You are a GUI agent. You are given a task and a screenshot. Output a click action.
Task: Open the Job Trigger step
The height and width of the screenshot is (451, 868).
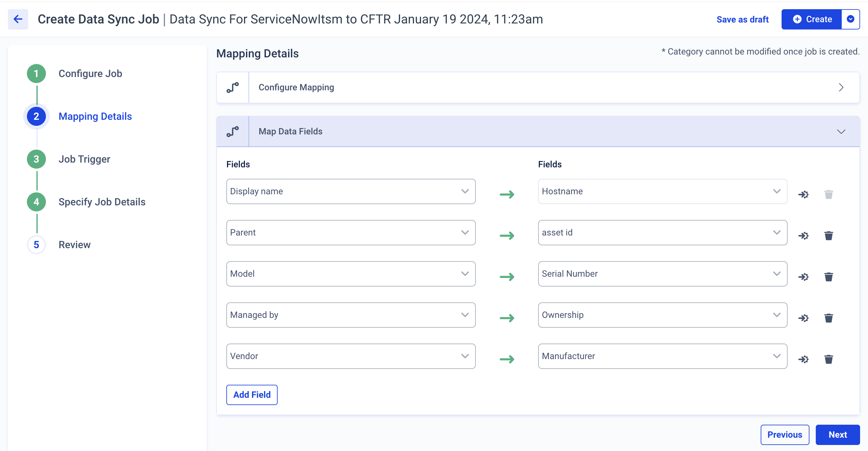pyautogui.click(x=84, y=159)
